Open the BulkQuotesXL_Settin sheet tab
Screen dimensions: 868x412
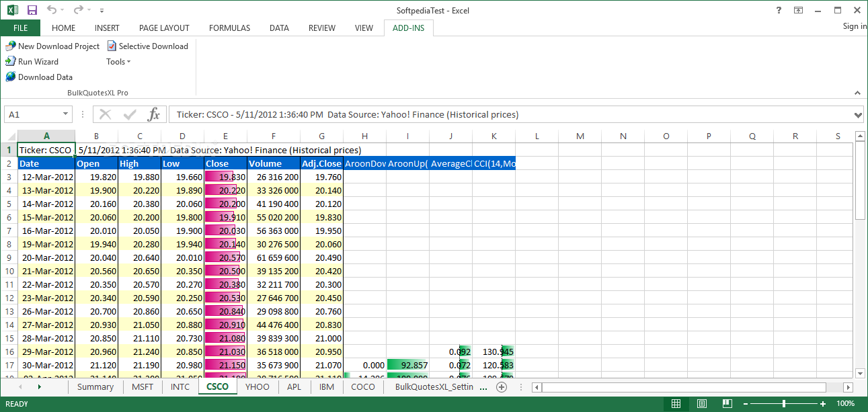coord(434,386)
